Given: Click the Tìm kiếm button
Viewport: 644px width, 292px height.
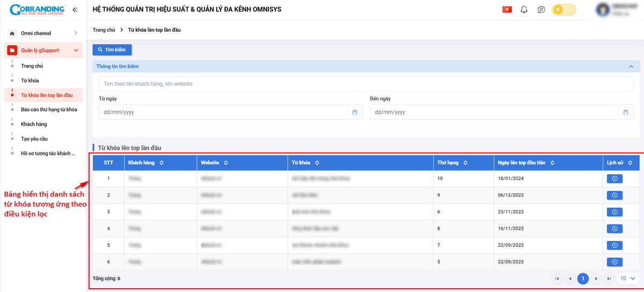Looking at the screenshot, I should point(112,49).
